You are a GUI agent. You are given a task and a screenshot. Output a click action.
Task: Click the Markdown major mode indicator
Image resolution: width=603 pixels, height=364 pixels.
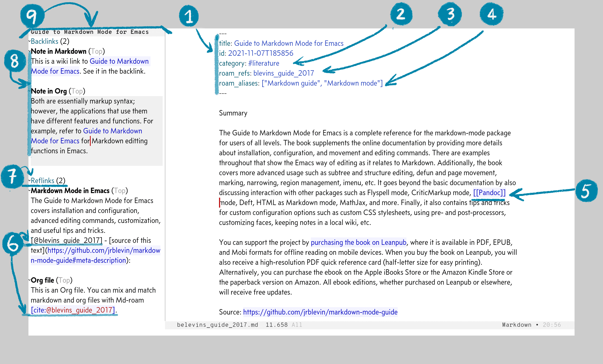point(517,325)
